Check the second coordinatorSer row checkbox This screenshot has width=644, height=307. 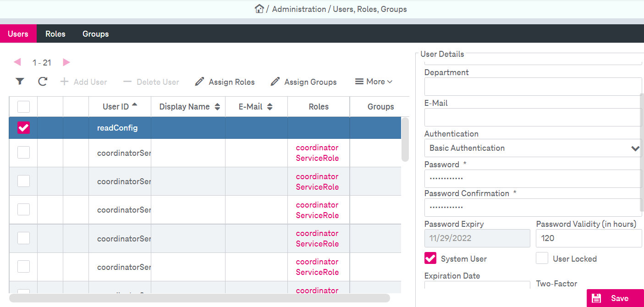point(23,181)
